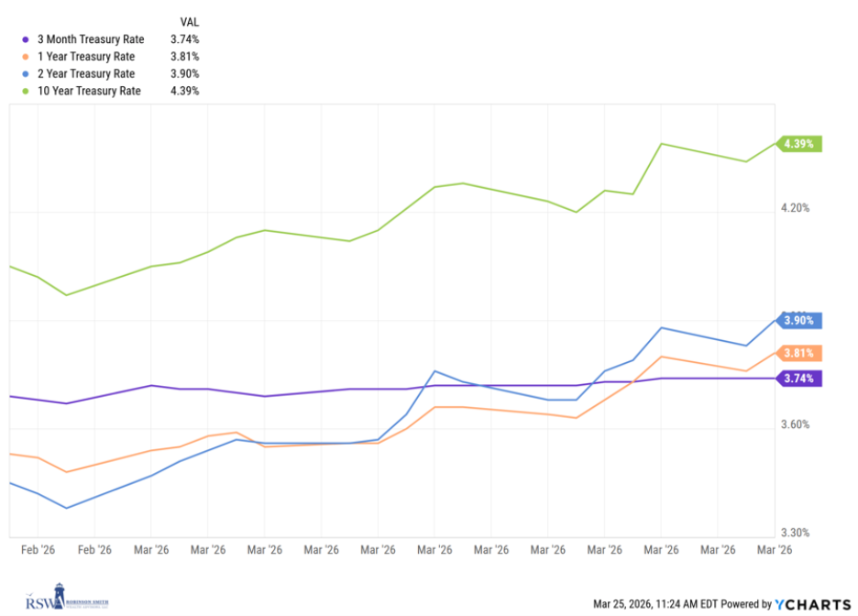The width and height of the screenshot is (858, 616).
Task: Click the 3.30% y-axis label
Action: (x=795, y=533)
